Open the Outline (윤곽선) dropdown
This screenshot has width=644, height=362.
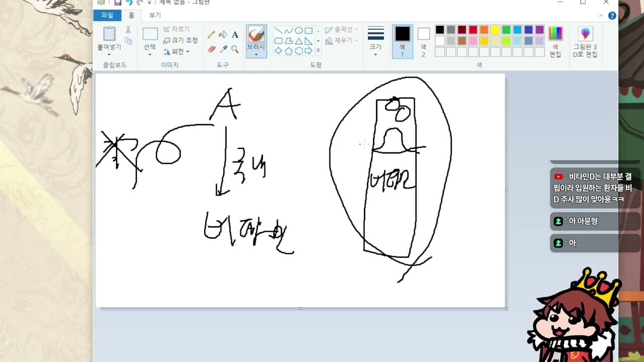pyautogui.click(x=342, y=30)
